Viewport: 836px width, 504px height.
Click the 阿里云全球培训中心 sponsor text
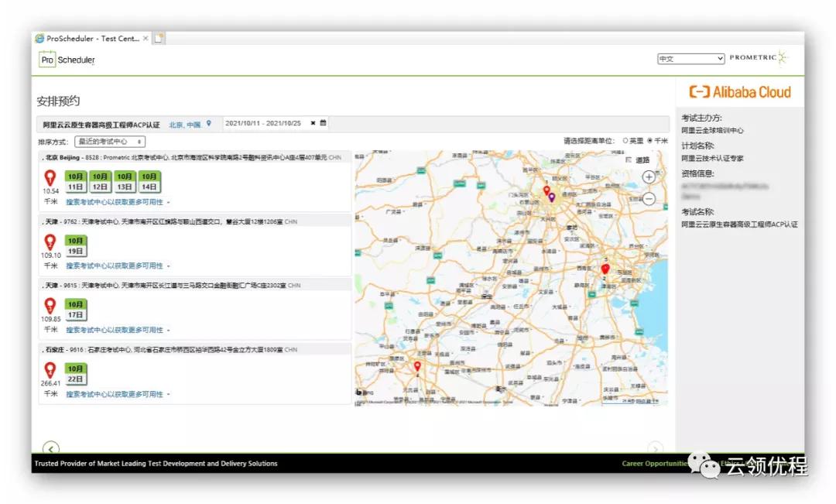[712, 131]
